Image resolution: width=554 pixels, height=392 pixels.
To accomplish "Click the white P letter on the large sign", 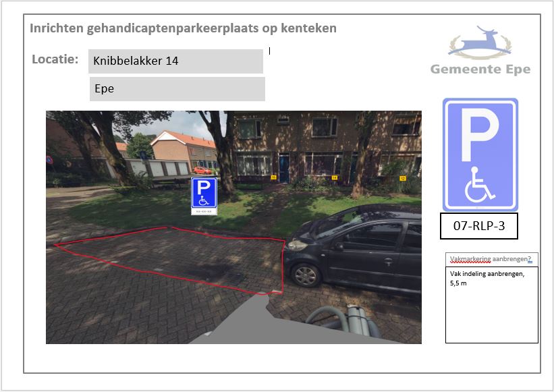I will tap(480, 137).
